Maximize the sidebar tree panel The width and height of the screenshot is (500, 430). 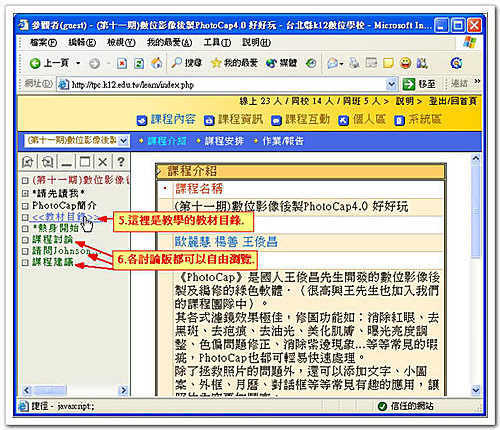pyautogui.click(x=85, y=162)
